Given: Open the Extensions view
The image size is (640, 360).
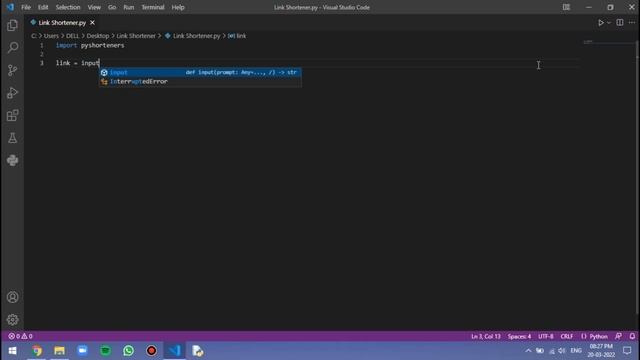Looking at the screenshot, I should pyautogui.click(x=12, y=116).
